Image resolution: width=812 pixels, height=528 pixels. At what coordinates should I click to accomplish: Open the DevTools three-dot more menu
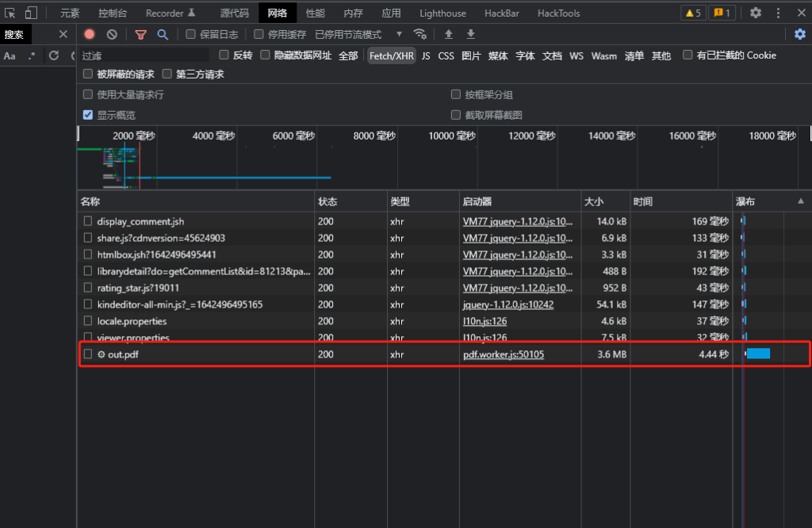pyautogui.click(x=778, y=13)
